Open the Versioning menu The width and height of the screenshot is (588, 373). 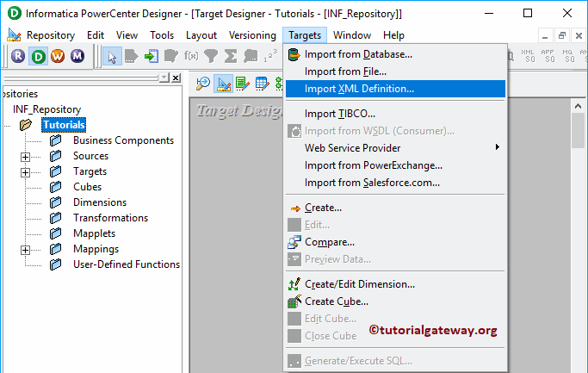[x=252, y=35]
